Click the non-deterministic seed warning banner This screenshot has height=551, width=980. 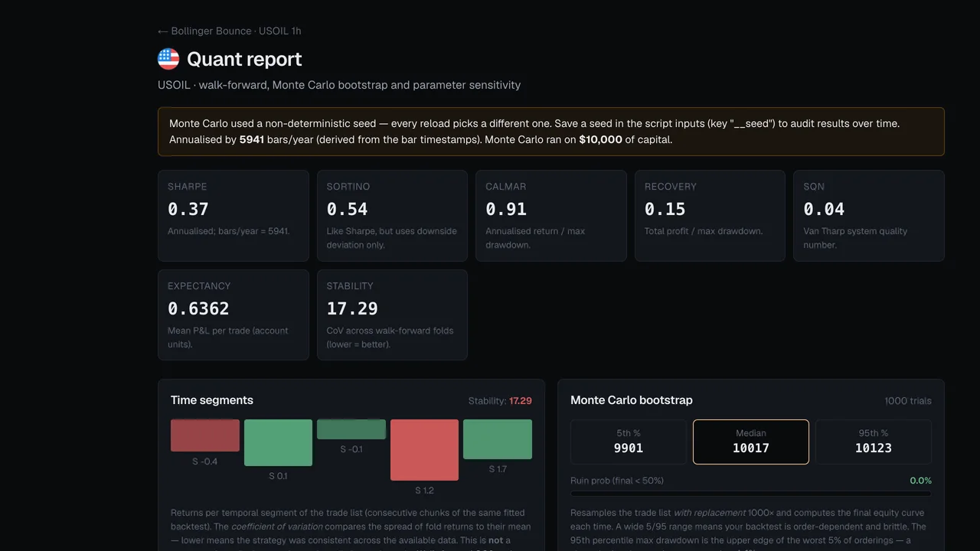[551, 132]
